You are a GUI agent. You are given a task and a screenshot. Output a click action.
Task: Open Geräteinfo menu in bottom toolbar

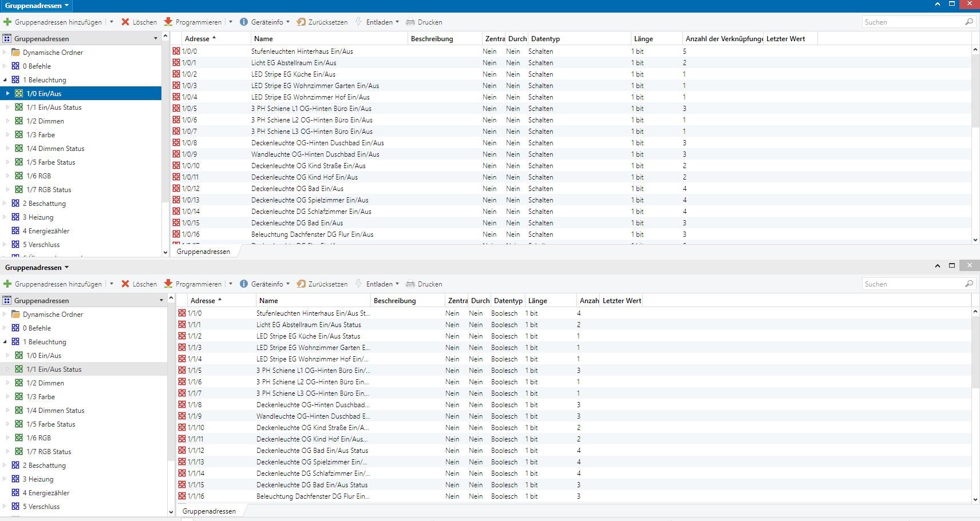click(264, 284)
